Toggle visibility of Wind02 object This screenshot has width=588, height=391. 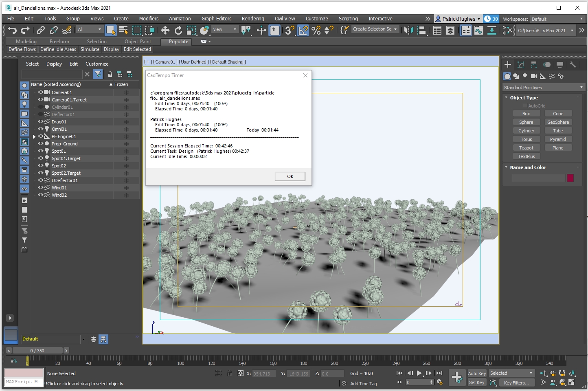coord(41,195)
